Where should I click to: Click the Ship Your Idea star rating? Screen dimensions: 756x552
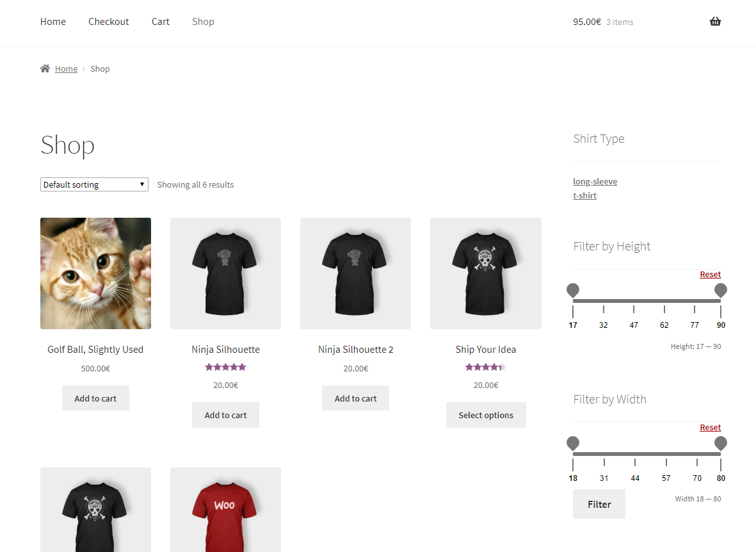(x=485, y=367)
